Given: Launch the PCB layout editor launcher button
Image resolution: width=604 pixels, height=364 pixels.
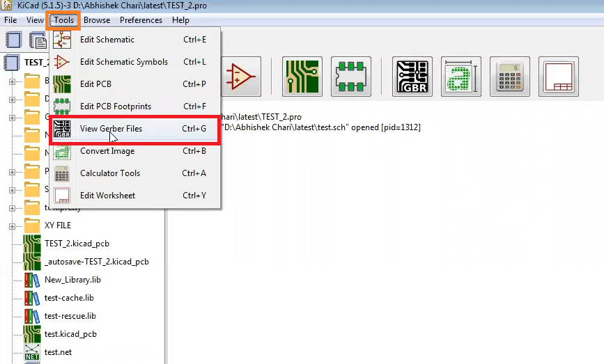Looking at the screenshot, I should pyautogui.click(x=302, y=77).
